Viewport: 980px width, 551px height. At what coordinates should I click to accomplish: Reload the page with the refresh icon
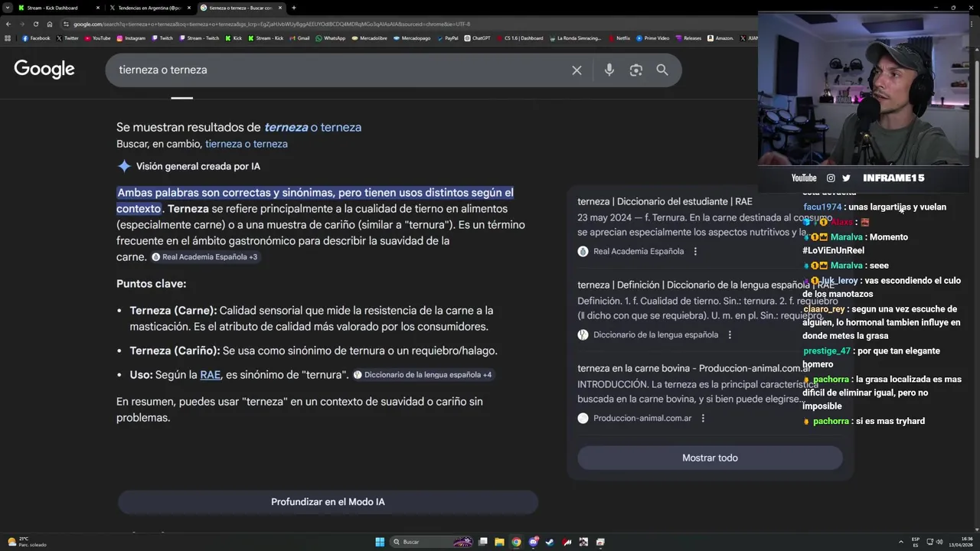tap(35, 24)
